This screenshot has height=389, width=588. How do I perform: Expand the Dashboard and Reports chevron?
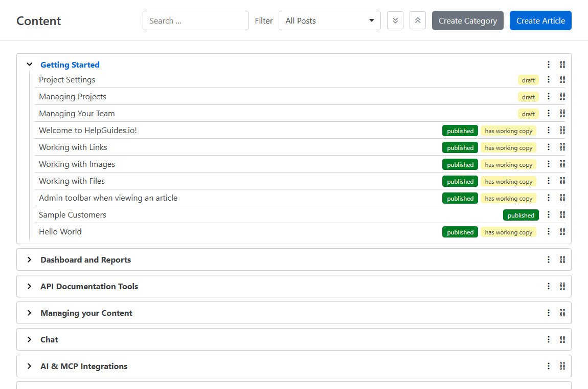click(30, 260)
